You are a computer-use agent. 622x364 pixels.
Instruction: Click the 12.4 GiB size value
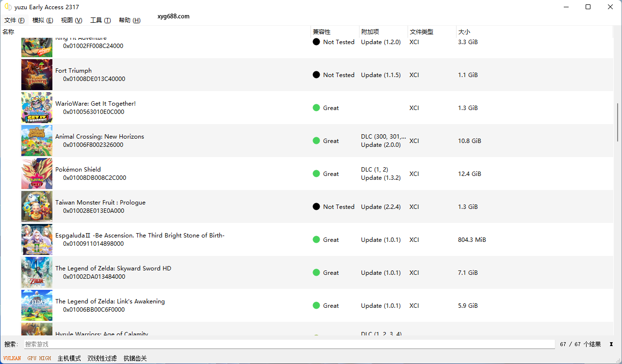click(x=470, y=174)
